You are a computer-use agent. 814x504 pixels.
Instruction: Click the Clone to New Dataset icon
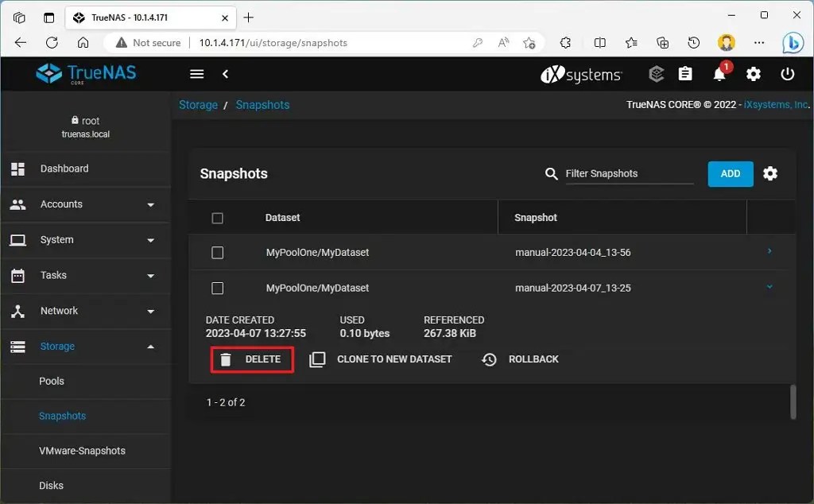317,359
